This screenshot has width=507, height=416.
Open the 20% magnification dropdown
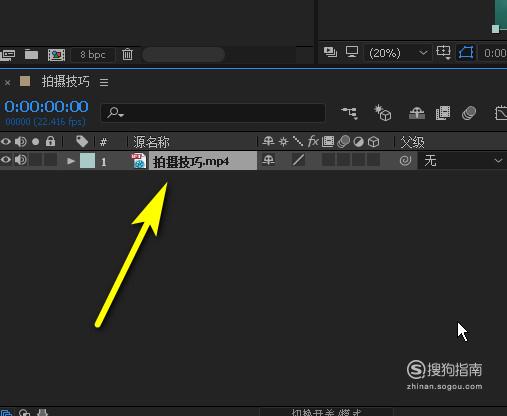(398, 53)
